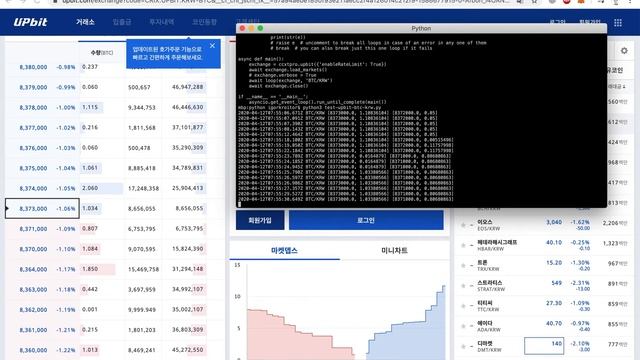Select the 트론 coin name
Screen dimensions: 640x360
(x=482, y=262)
